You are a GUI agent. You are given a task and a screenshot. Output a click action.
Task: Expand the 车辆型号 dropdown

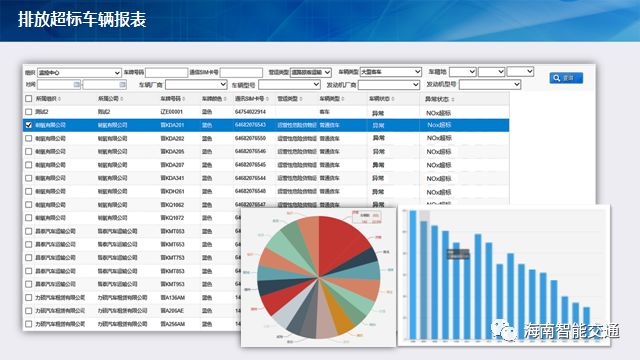click(x=289, y=84)
